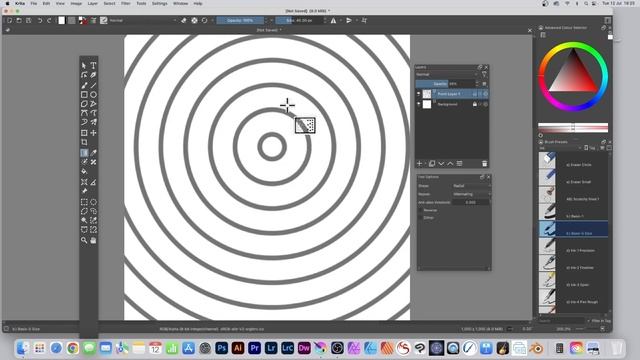Select the Basic-1 brush preset

(573, 212)
